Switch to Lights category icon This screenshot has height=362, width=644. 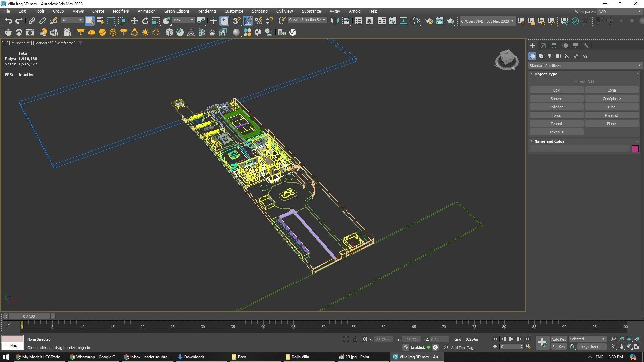[550, 56]
